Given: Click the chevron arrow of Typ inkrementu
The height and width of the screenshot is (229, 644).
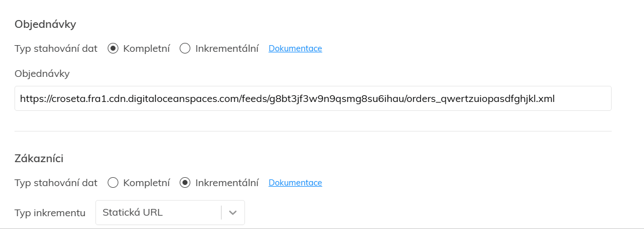Looking at the screenshot, I should click(x=233, y=212).
